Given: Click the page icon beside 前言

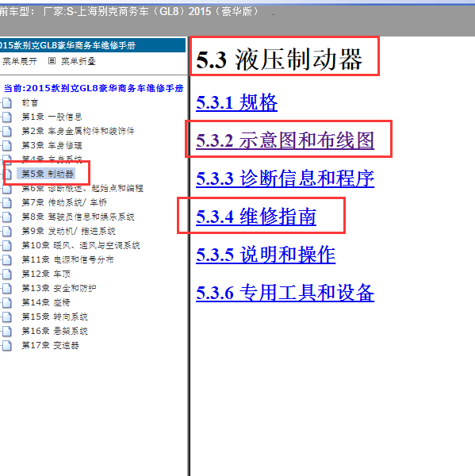Looking at the screenshot, I should click(7, 103).
